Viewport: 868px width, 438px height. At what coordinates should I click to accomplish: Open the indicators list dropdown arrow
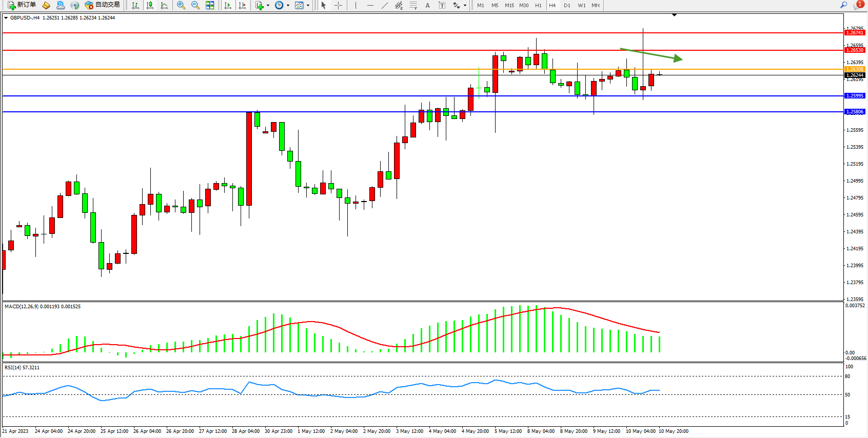(x=268, y=6)
